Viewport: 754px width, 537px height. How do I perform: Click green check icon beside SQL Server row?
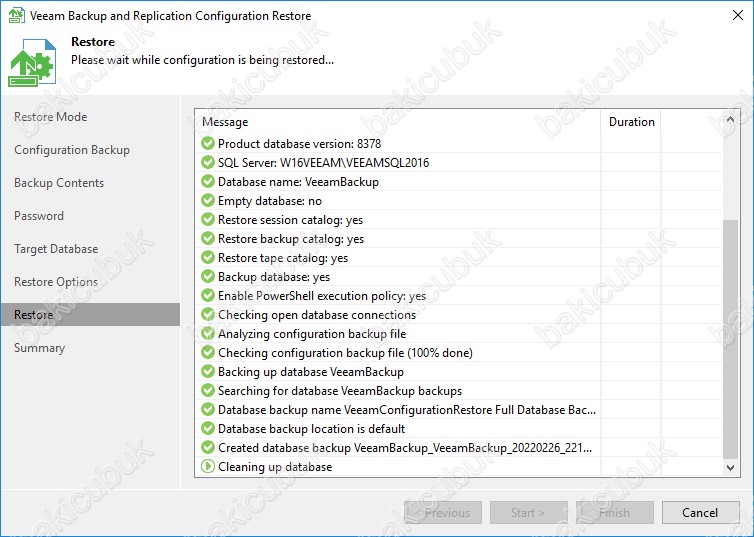(x=208, y=162)
